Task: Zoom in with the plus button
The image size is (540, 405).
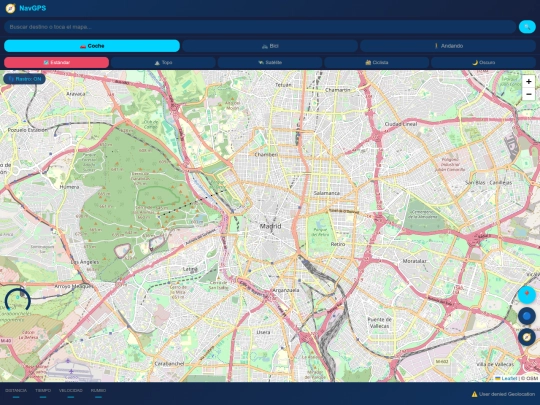Action: [529, 82]
